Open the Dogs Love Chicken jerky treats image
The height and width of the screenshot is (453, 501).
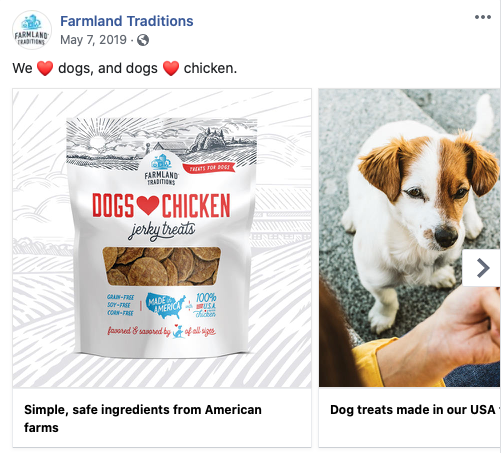pyautogui.click(x=162, y=238)
